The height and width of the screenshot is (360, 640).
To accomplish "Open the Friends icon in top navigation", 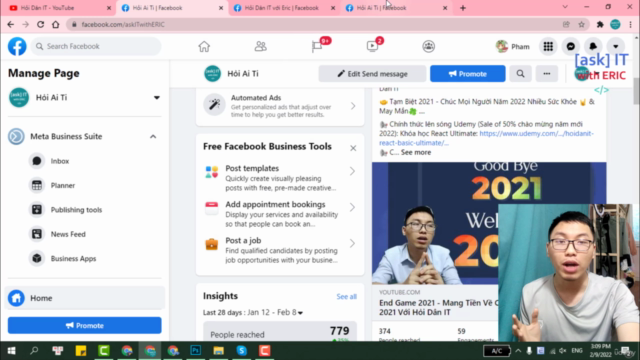I will coord(260,46).
